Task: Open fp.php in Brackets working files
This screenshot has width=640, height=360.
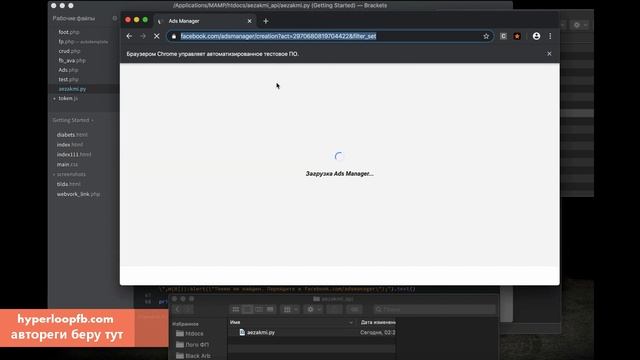Action: [83, 42]
